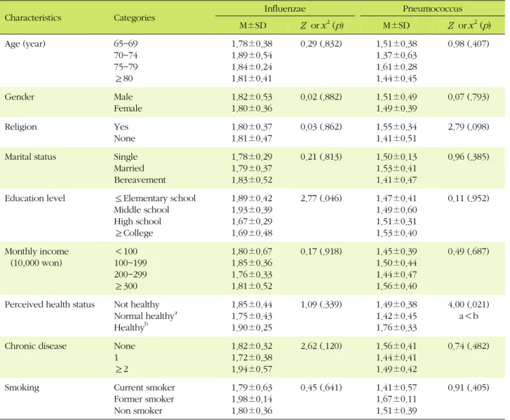Click '1.76±0.33' in the Healthy row

[396, 327]
